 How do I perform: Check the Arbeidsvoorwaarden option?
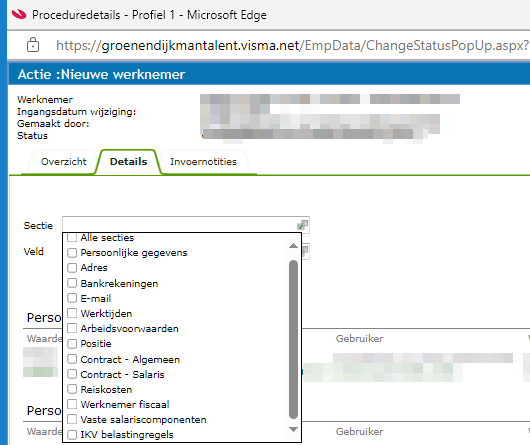(x=72, y=328)
